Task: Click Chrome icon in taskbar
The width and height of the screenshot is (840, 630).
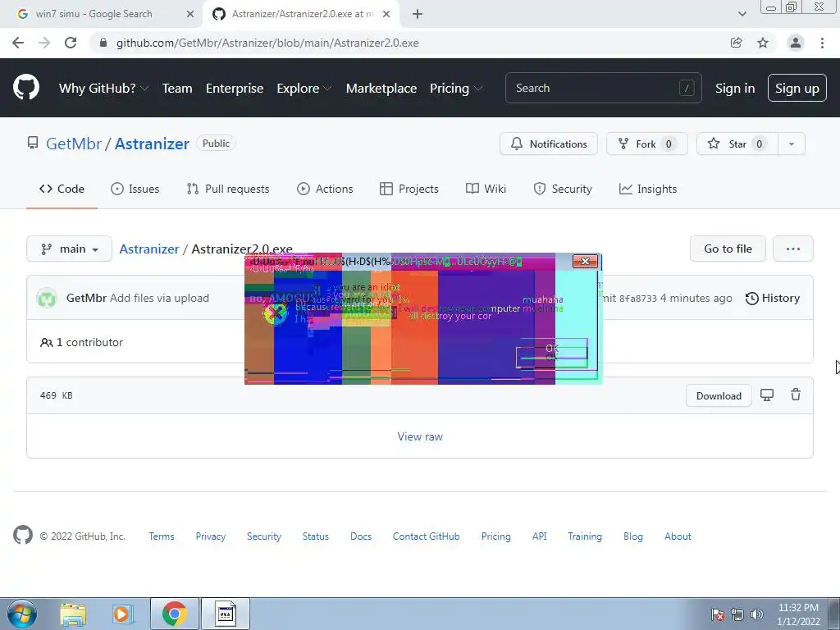Action: click(174, 614)
